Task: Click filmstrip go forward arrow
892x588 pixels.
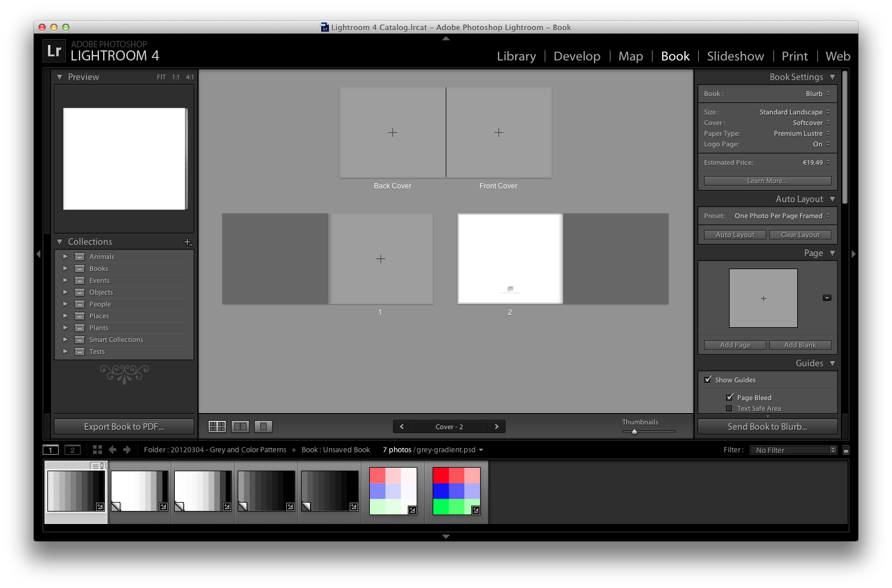Action: click(127, 450)
